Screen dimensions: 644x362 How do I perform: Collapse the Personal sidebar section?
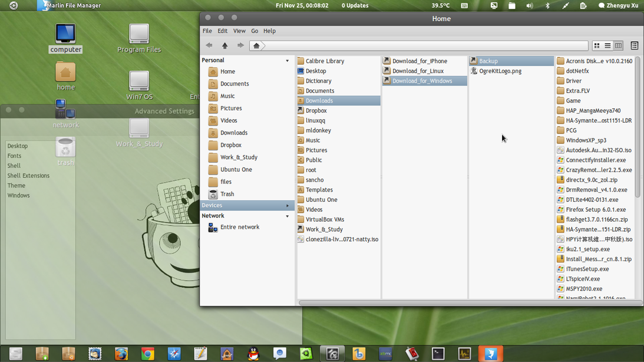[x=287, y=60]
